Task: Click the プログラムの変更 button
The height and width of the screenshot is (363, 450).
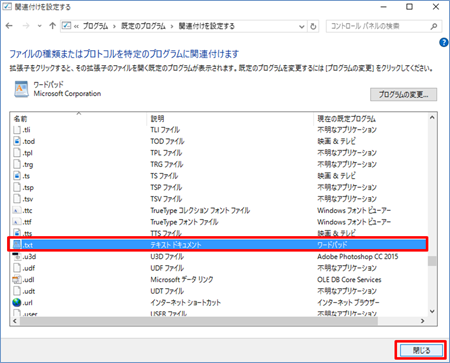Action: [x=403, y=95]
